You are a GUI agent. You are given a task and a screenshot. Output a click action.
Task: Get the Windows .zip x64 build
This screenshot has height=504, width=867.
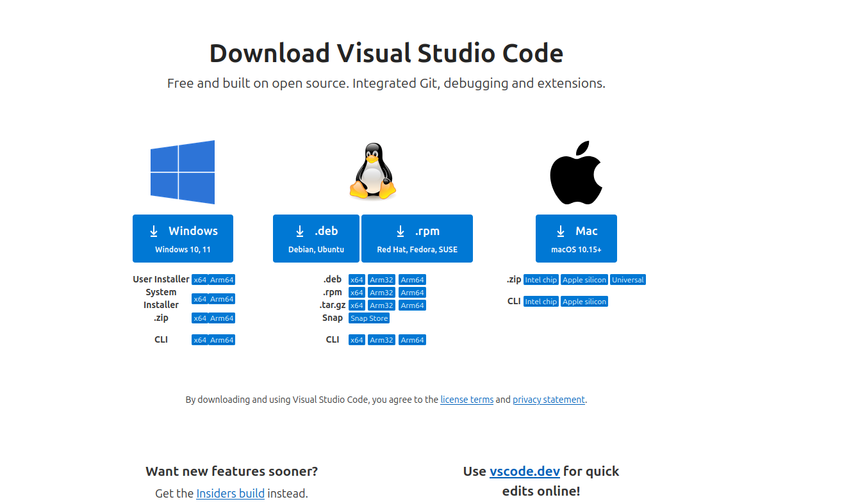tap(200, 318)
